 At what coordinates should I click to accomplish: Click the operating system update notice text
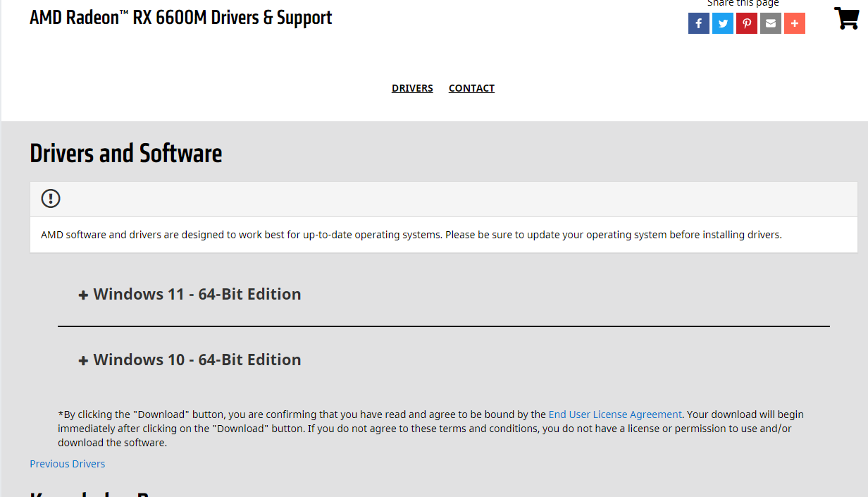click(411, 235)
